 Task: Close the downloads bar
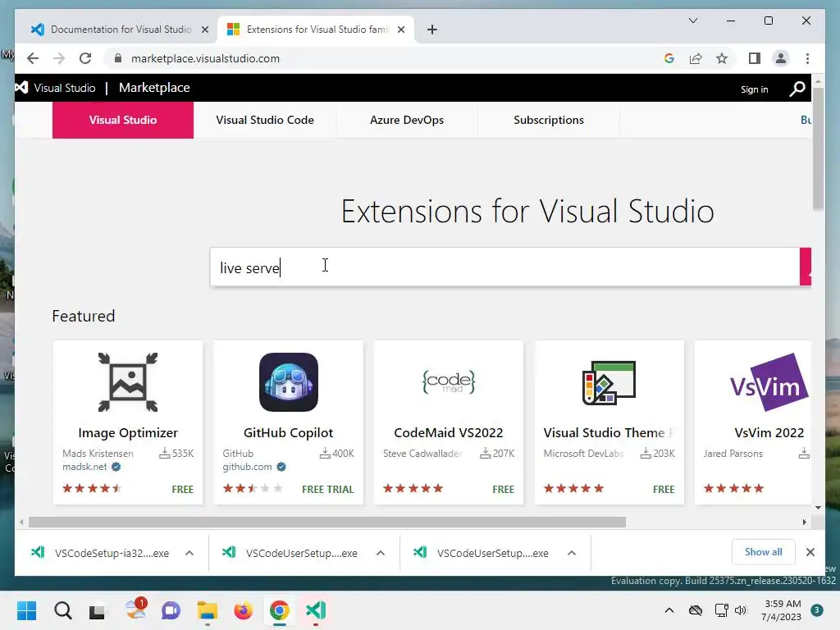pyautogui.click(x=810, y=552)
